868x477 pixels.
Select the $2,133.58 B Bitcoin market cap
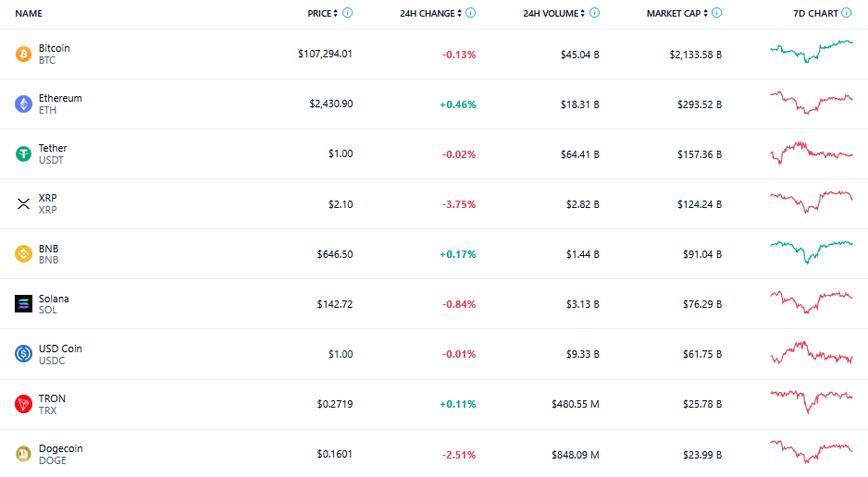tap(695, 55)
